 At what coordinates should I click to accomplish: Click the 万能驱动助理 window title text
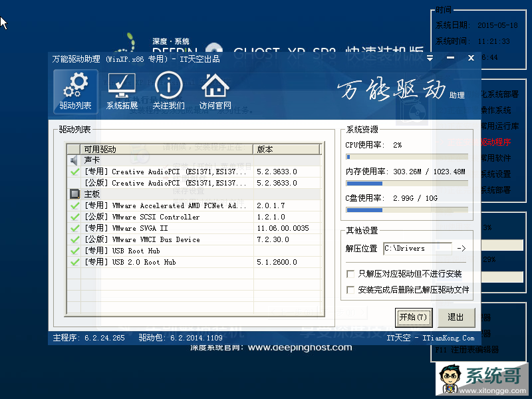[136, 59]
